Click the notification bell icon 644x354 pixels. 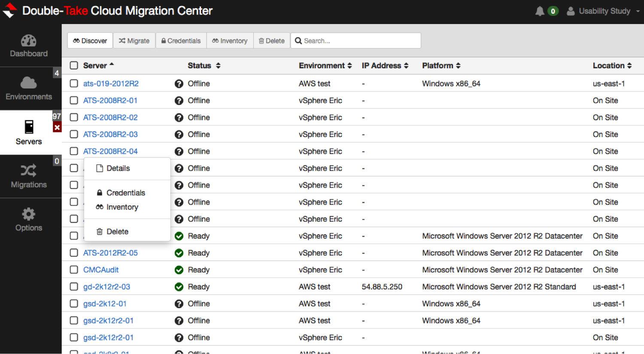[540, 11]
